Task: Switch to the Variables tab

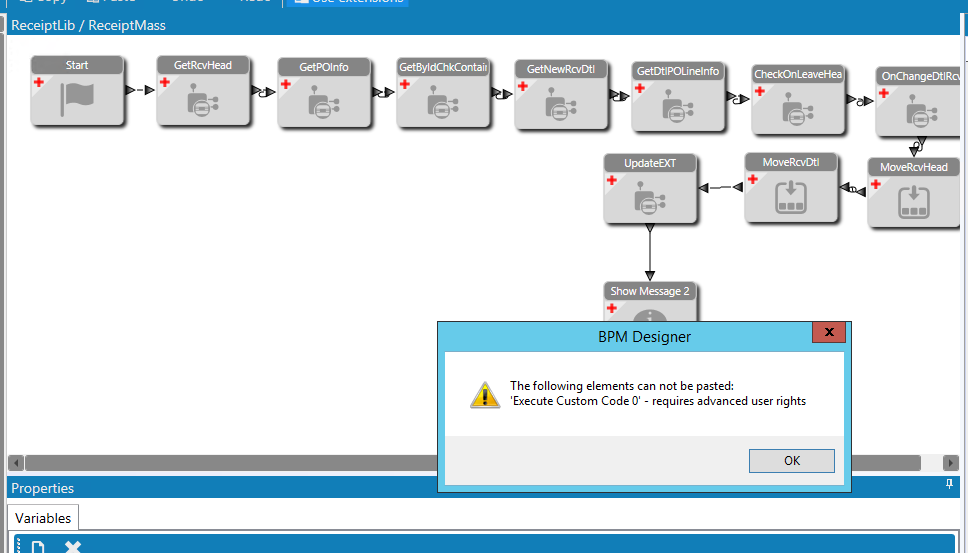Action: [x=43, y=518]
